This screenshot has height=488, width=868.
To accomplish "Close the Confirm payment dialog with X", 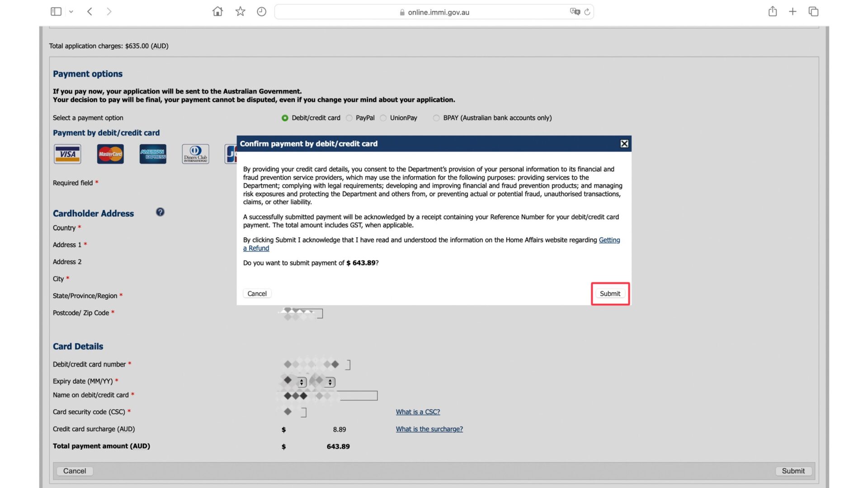I will 624,144.
